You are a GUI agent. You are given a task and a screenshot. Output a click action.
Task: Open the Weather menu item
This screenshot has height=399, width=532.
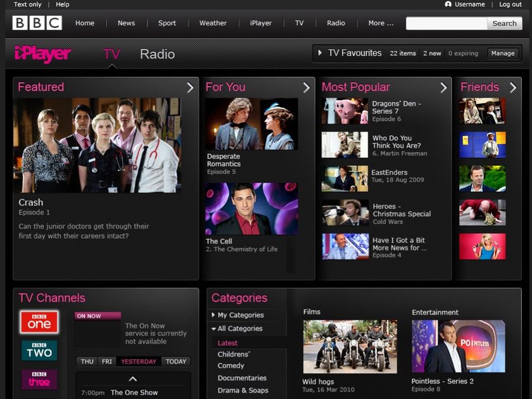point(213,23)
